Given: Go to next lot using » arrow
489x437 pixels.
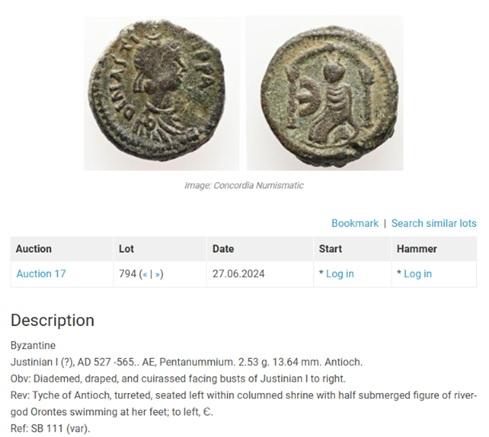Looking at the screenshot, I should pyautogui.click(x=158, y=274).
